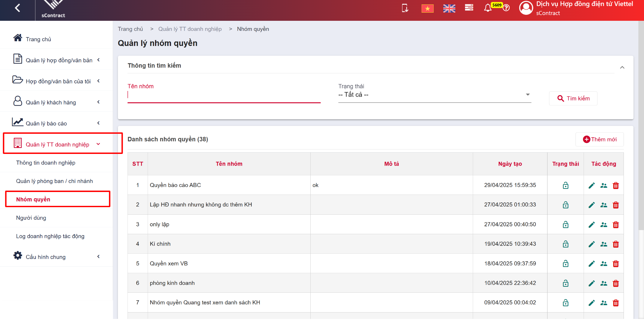Focus the 'Tên nhóm' search input field
The image size is (644, 322).
[224, 95]
